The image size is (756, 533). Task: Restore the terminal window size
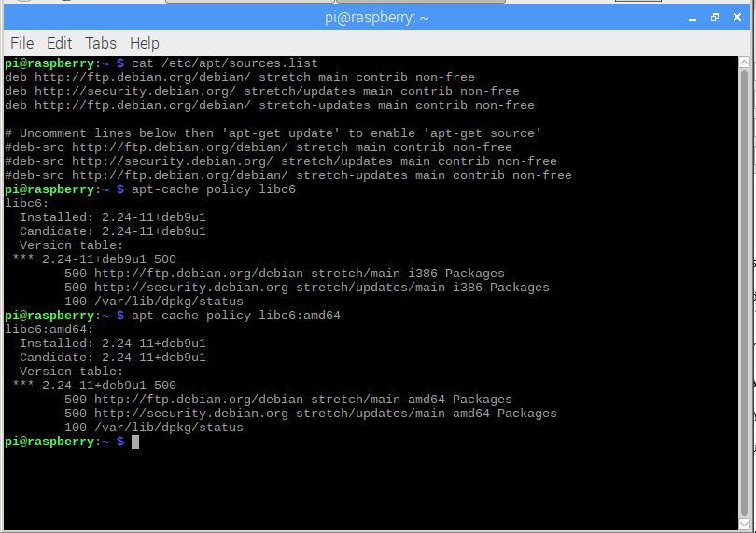tap(715, 18)
